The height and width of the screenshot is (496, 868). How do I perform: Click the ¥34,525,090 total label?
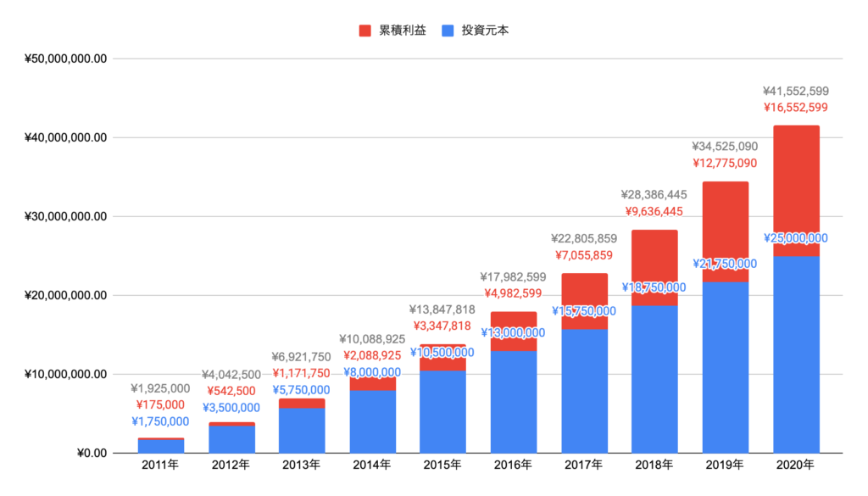click(726, 147)
